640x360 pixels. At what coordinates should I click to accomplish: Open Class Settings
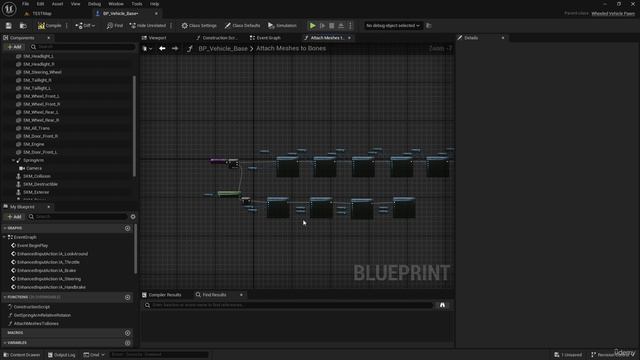199,26
